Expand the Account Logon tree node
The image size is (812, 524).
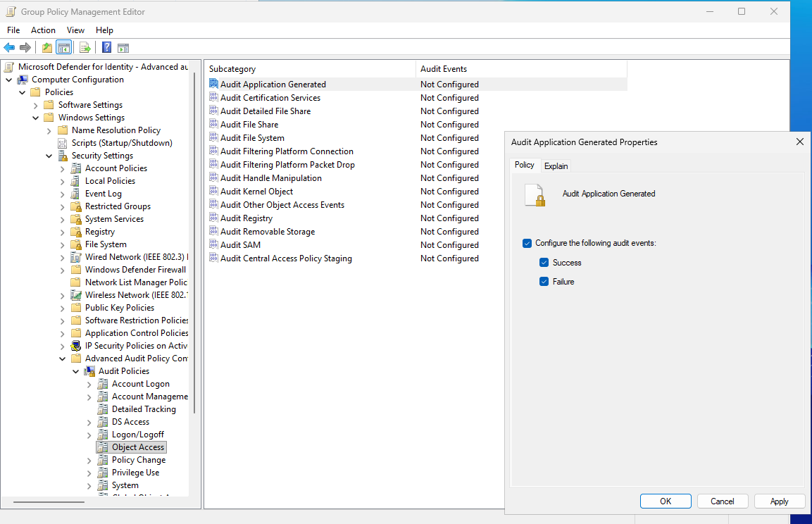(89, 383)
